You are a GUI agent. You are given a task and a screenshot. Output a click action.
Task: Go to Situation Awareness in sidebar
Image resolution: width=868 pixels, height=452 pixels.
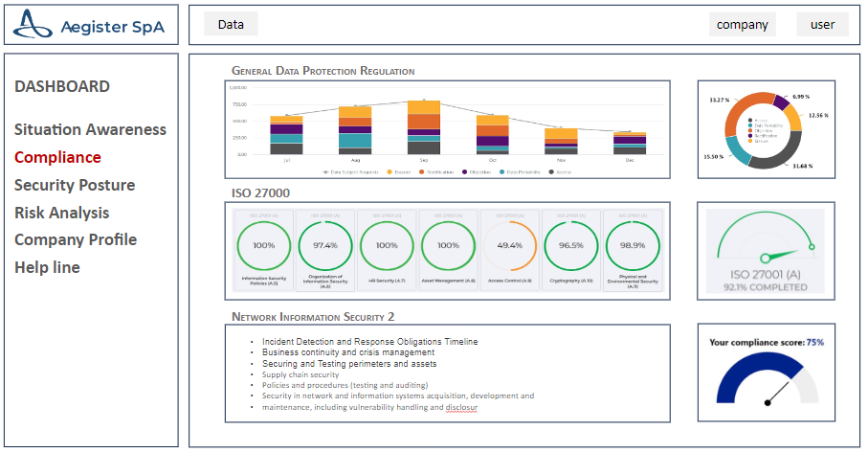pyautogui.click(x=90, y=129)
